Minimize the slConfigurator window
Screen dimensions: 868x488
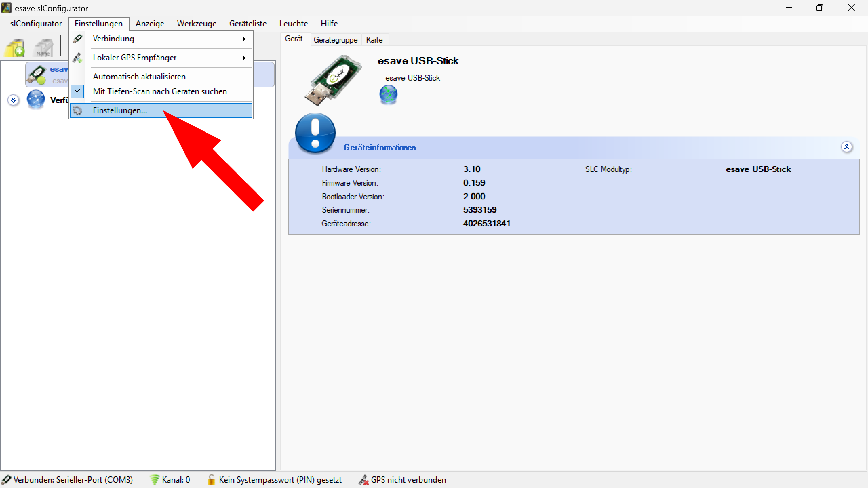point(789,8)
